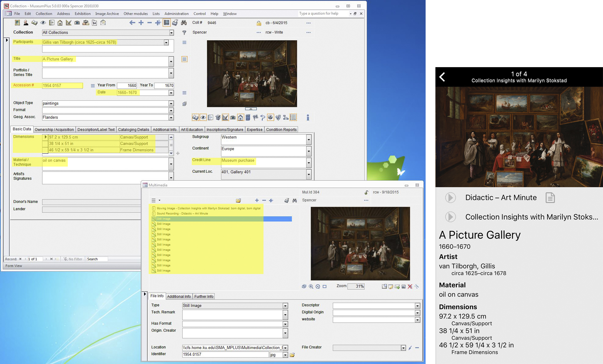This screenshot has height=364, width=603.
Task: Switch to Ownership / Acquisition tab
Action: pos(54,130)
